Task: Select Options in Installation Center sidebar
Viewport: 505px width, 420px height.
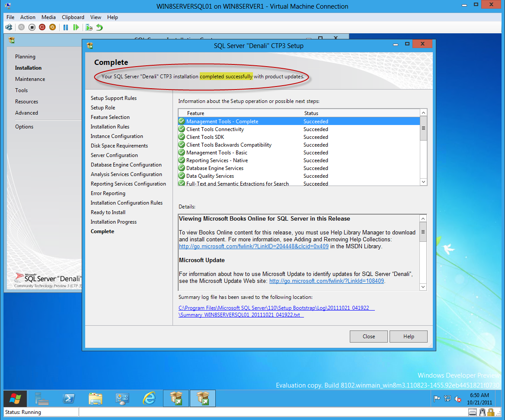Action: 24,127
